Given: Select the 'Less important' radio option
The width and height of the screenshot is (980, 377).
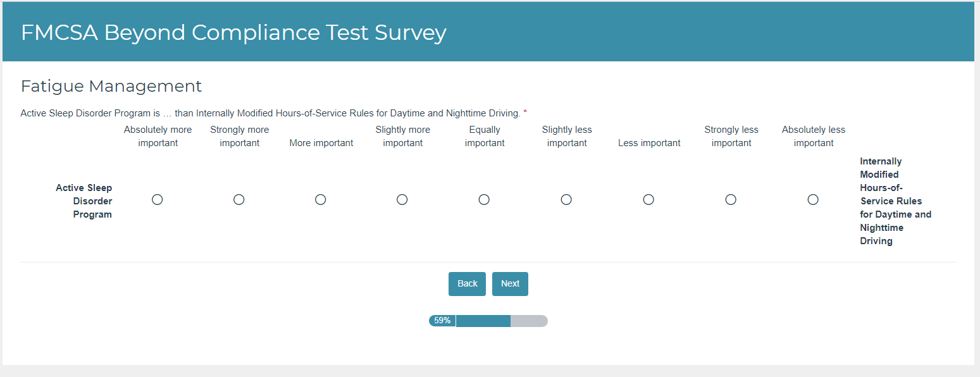Looking at the screenshot, I should [648, 199].
